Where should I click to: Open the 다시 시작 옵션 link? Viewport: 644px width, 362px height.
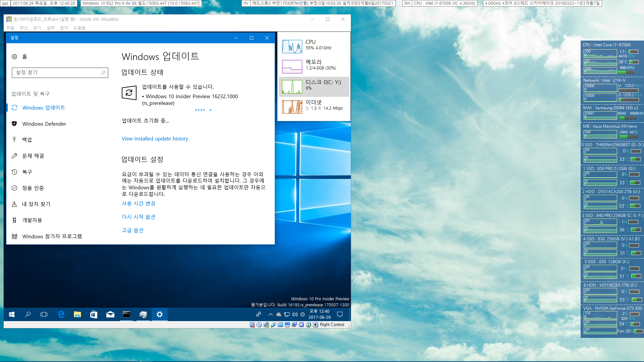(139, 217)
